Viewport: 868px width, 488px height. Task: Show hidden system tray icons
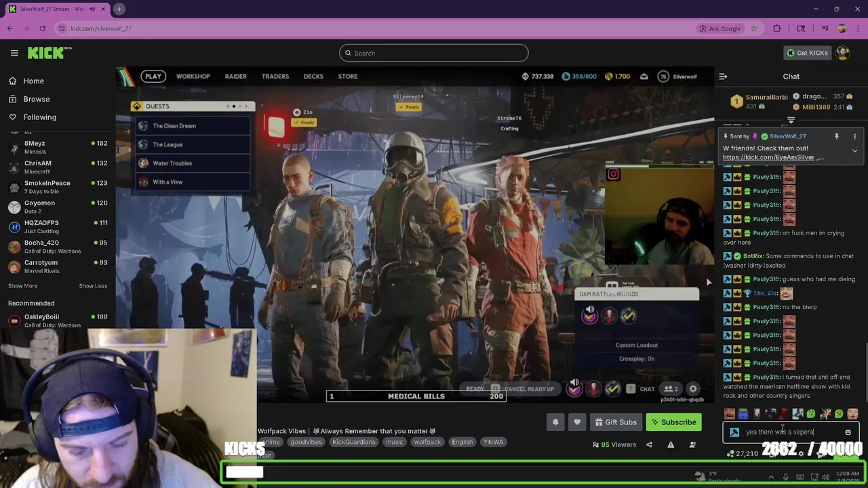pyautogui.click(x=771, y=477)
